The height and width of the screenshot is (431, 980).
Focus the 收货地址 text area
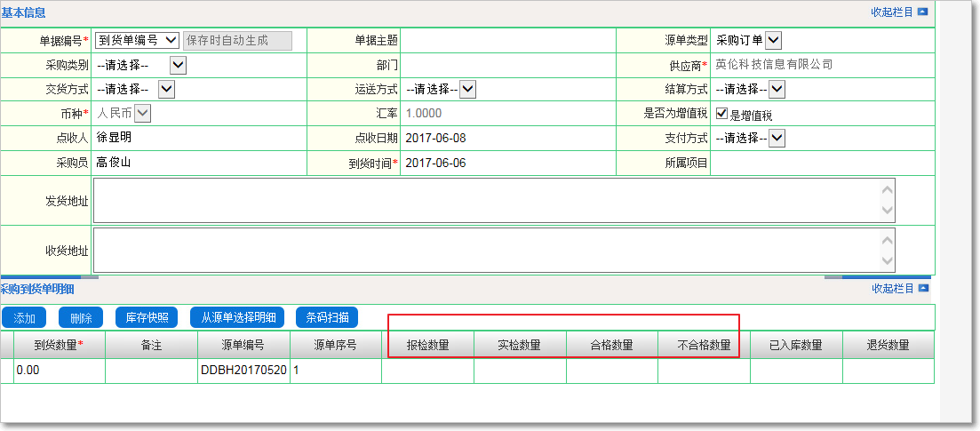pos(487,250)
